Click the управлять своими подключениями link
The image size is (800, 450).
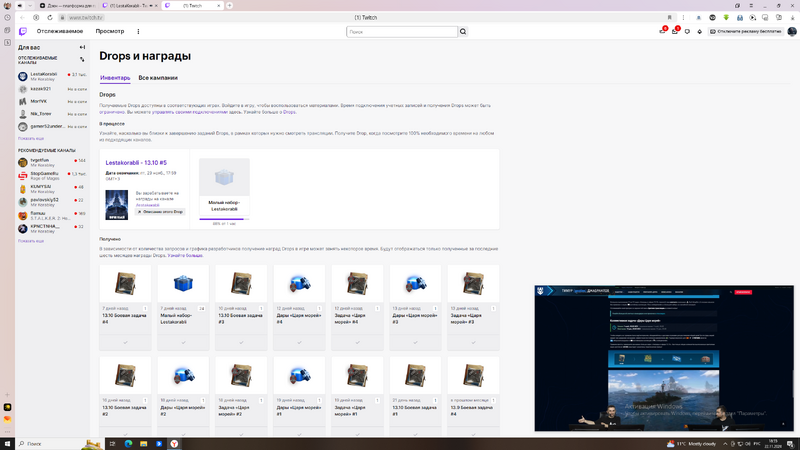189,112
